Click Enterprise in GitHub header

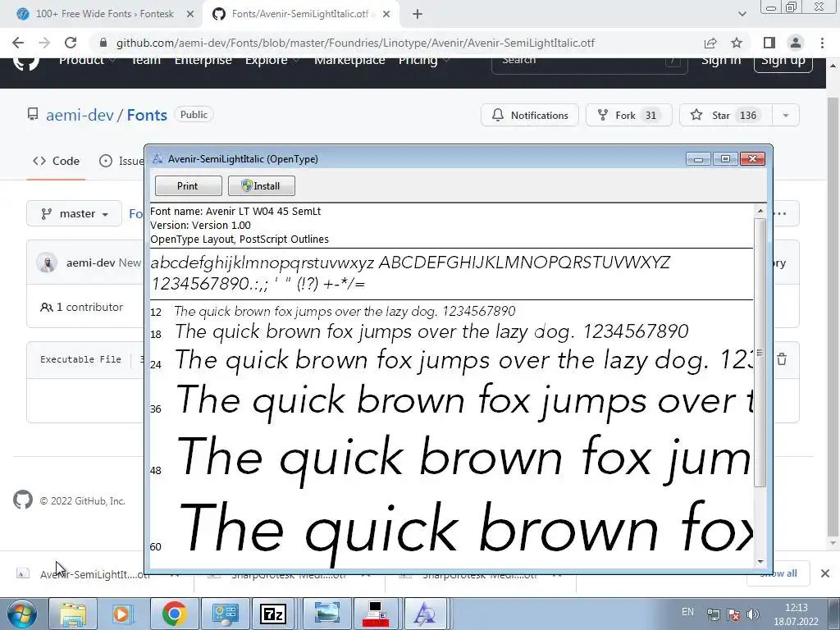tap(203, 60)
